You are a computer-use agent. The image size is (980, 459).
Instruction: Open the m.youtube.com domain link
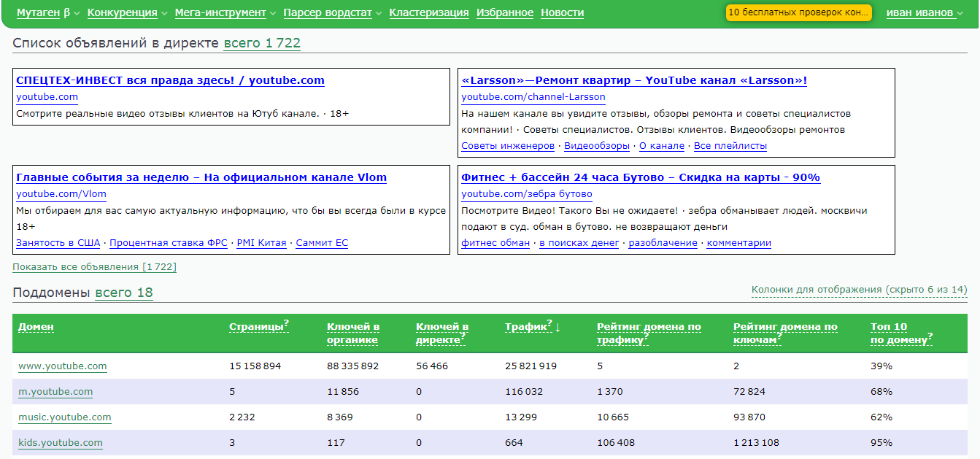point(55,392)
